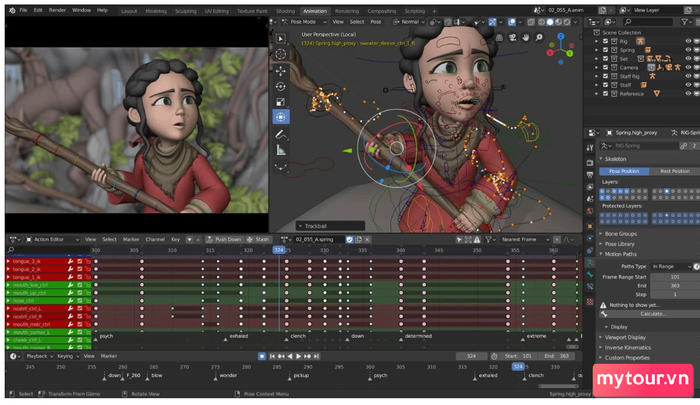Hide the Staff collection with eye icon
The image size is (700, 405).
click(688, 85)
